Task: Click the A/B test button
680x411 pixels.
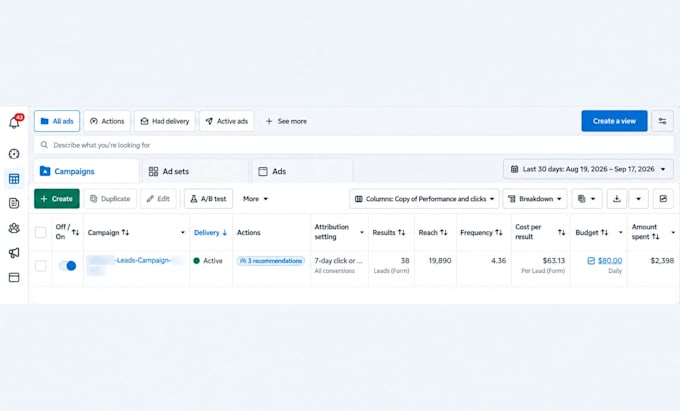Action: pyautogui.click(x=208, y=199)
